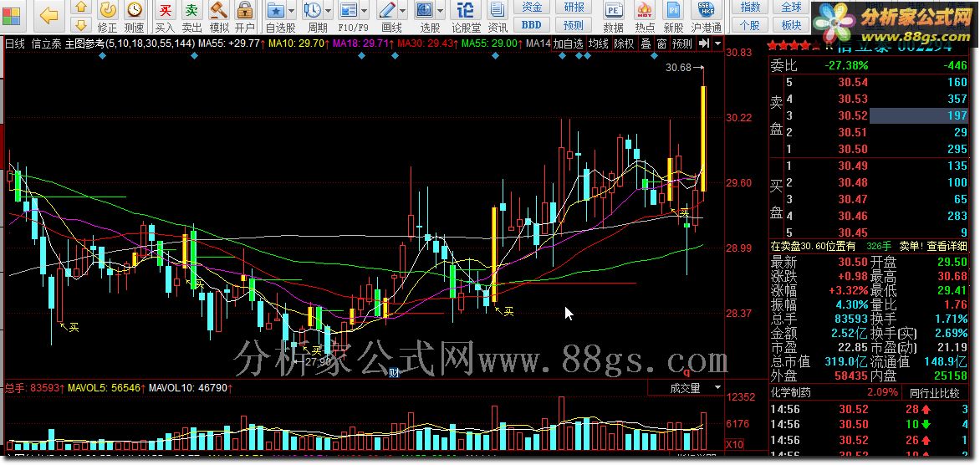Click the 27.90 low price label
This screenshot has height=465, width=980.
[318, 360]
